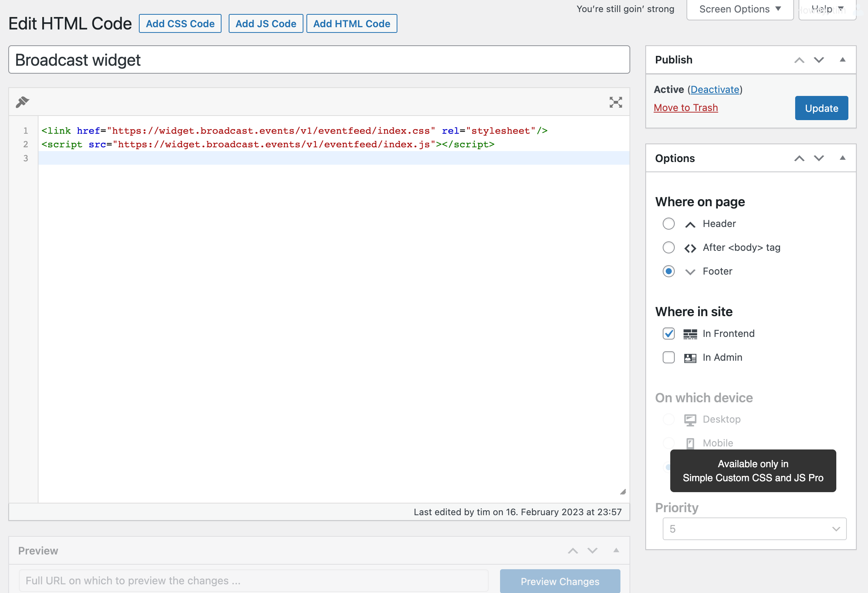868x593 pixels.
Task: Move Publish panel up
Action: (x=799, y=60)
